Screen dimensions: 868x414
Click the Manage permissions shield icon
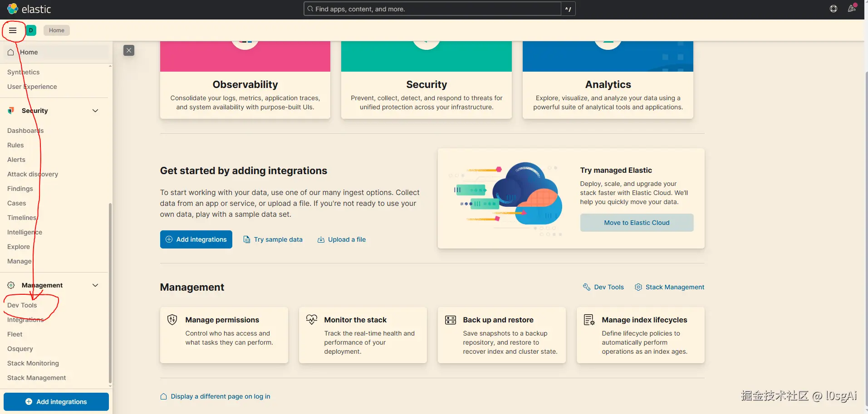coord(172,320)
